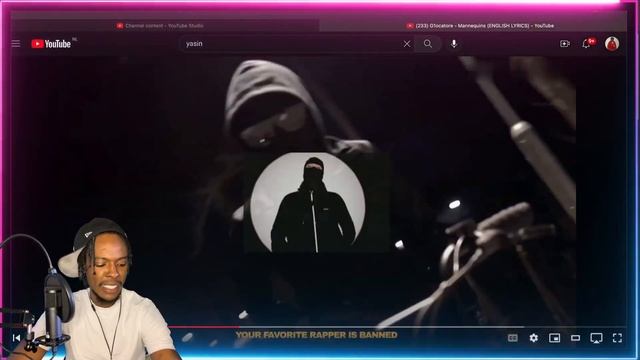The height and width of the screenshot is (360, 640).
Task: Enable miniplayer mode
Action: [554, 338]
